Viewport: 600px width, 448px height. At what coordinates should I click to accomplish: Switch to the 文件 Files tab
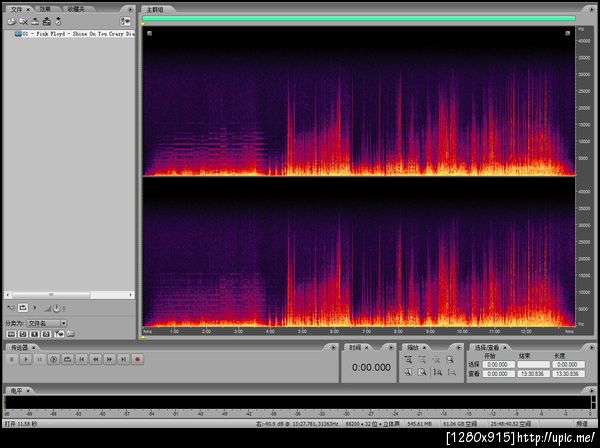pyautogui.click(x=16, y=9)
